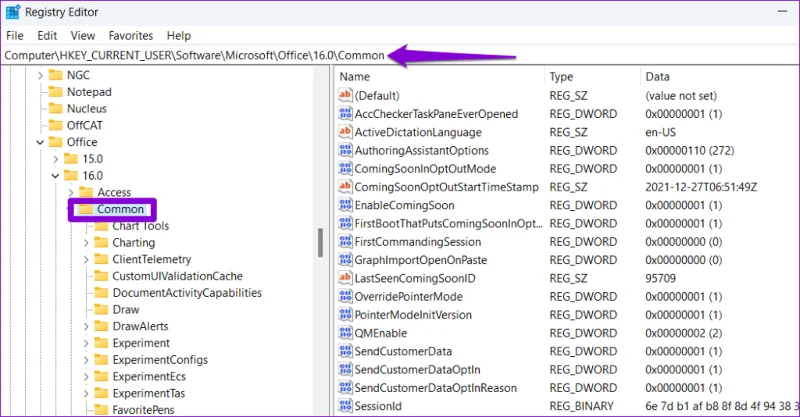Open the Edit menu
The height and width of the screenshot is (417, 800).
pyautogui.click(x=47, y=36)
